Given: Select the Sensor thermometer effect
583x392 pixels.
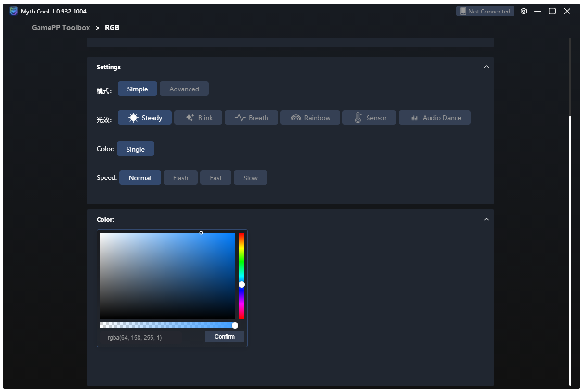Looking at the screenshot, I should [x=369, y=118].
